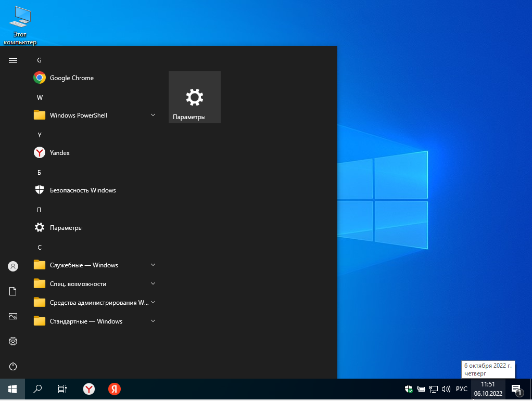Switch input language via РУС indicator
This screenshot has width=532, height=401.
point(461,389)
